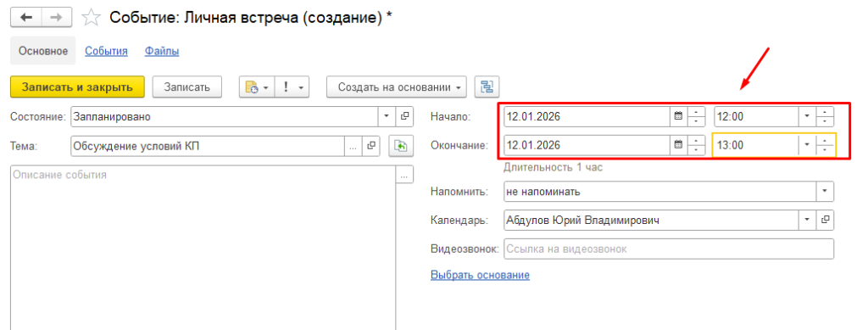Decrease the Окончание date with the down stepper
The image size is (868, 330).
pos(697,150)
